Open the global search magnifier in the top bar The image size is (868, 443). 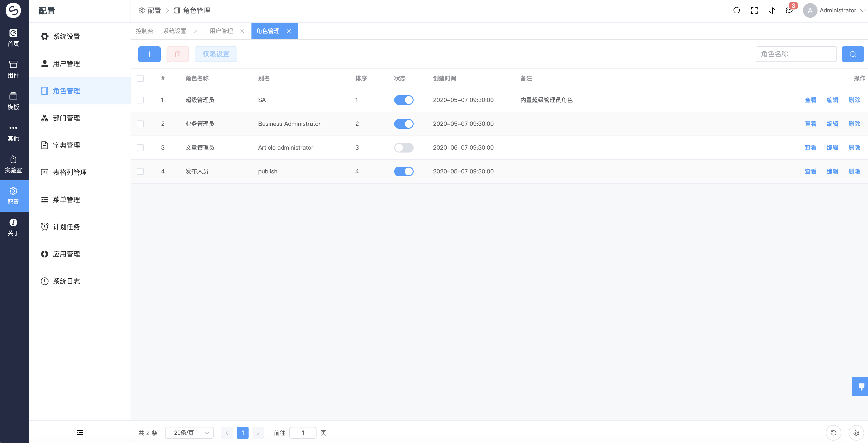[737, 10]
